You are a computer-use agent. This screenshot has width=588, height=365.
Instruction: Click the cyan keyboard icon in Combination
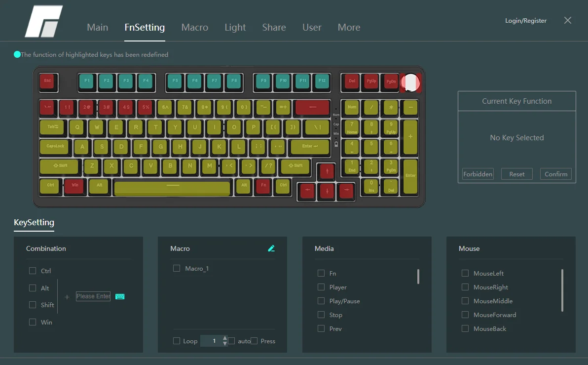120,296
